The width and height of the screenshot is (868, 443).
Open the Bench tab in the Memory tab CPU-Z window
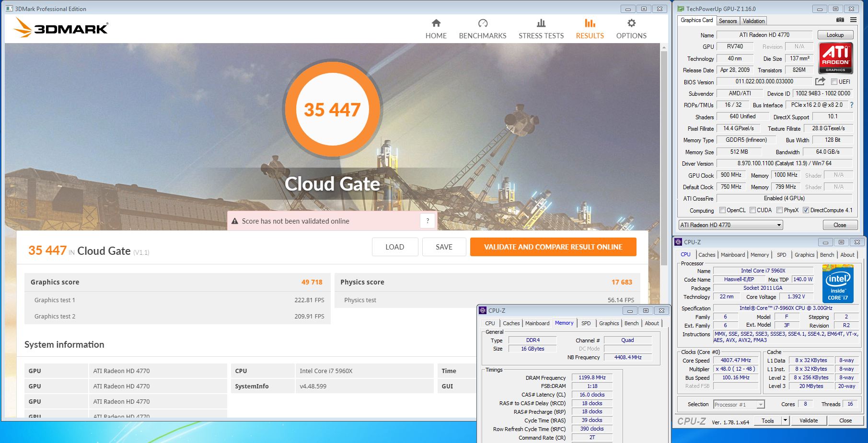click(631, 323)
